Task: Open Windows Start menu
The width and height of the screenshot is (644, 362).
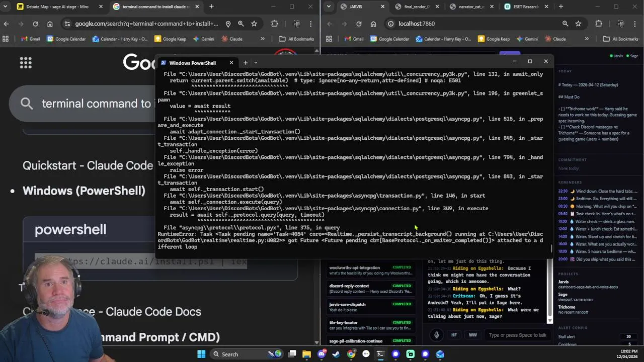Action: pyautogui.click(x=201, y=354)
